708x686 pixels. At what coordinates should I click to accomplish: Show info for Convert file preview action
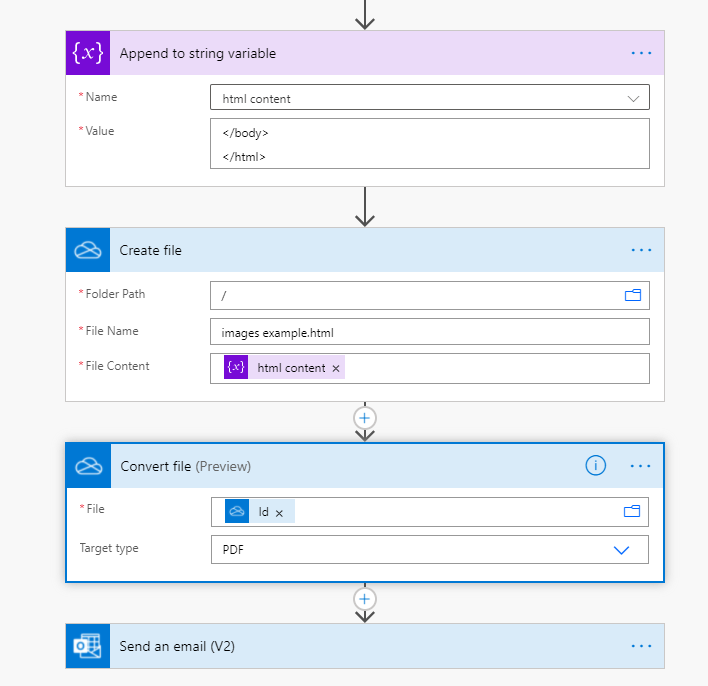[596, 465]
